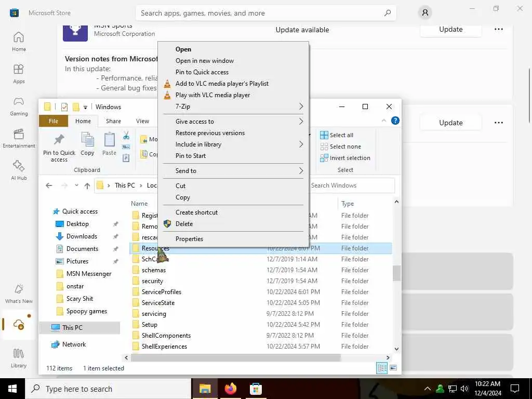This screenshot has height=399, width=532.
Task: Go to Gaming in Microsoft Store
Action: pos(19,106)
